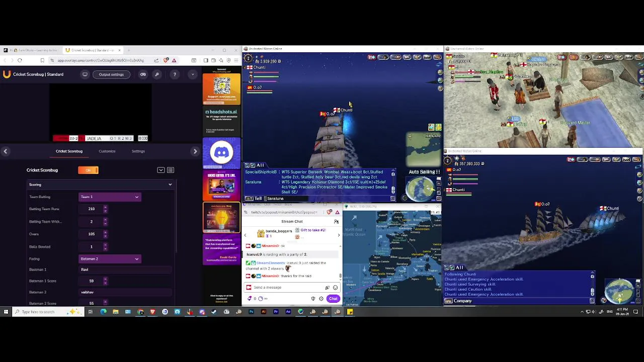Reload the overlays.uno page

[20, 60]
